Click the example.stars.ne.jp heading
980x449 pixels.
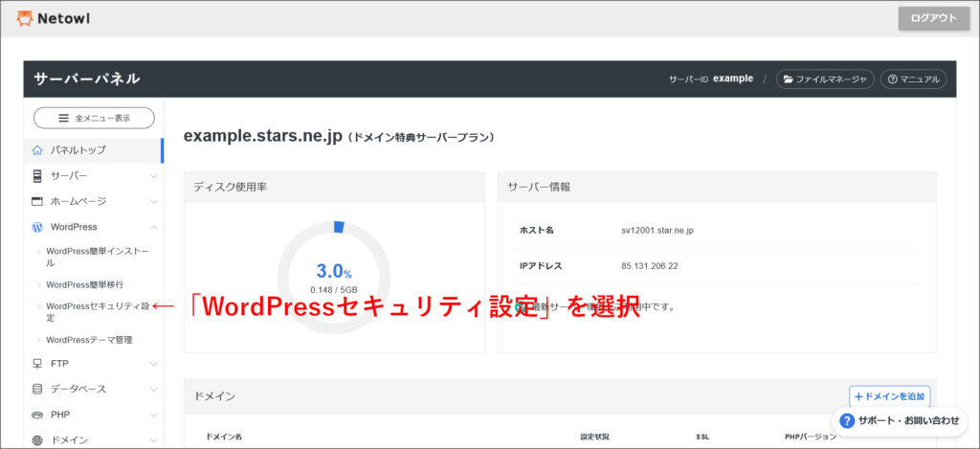(x=263, y=137)
